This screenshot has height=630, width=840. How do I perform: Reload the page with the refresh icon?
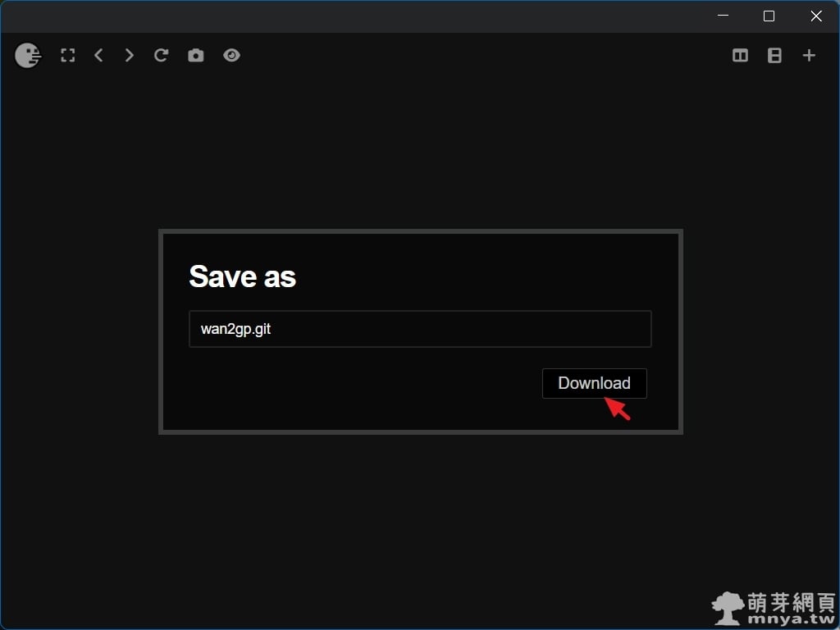pyautogui.click(x=162, y=56)
